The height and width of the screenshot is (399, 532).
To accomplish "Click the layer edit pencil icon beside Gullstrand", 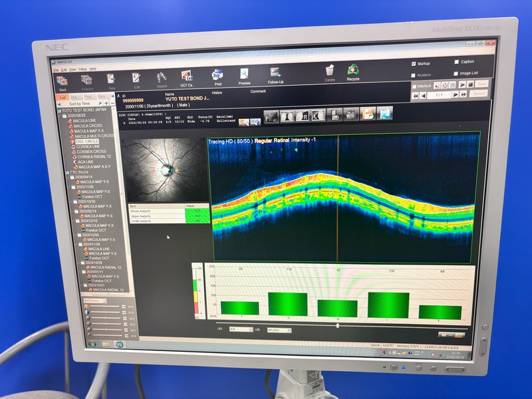I will 255,122.
